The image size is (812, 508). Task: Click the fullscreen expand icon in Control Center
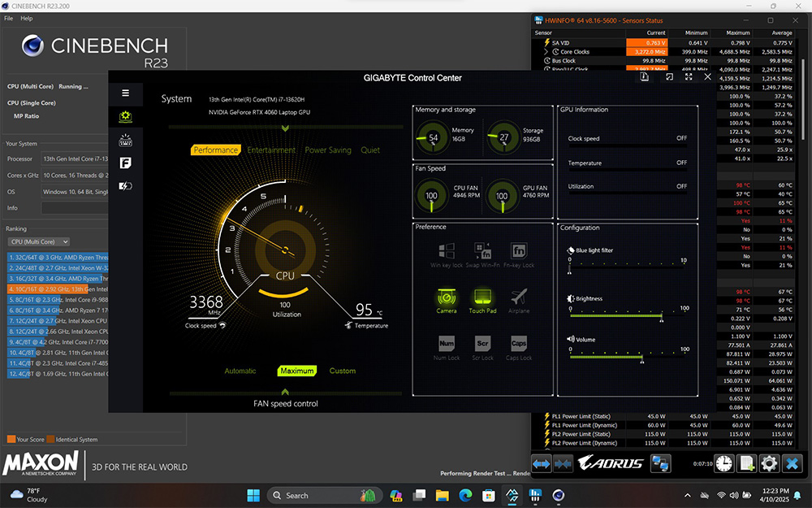(x=689, y=76)
